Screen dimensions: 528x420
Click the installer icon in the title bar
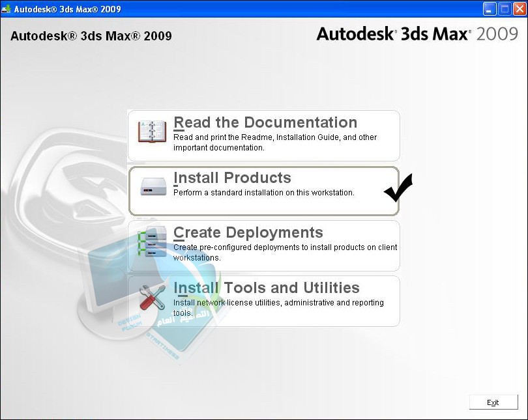click(7, 8)
